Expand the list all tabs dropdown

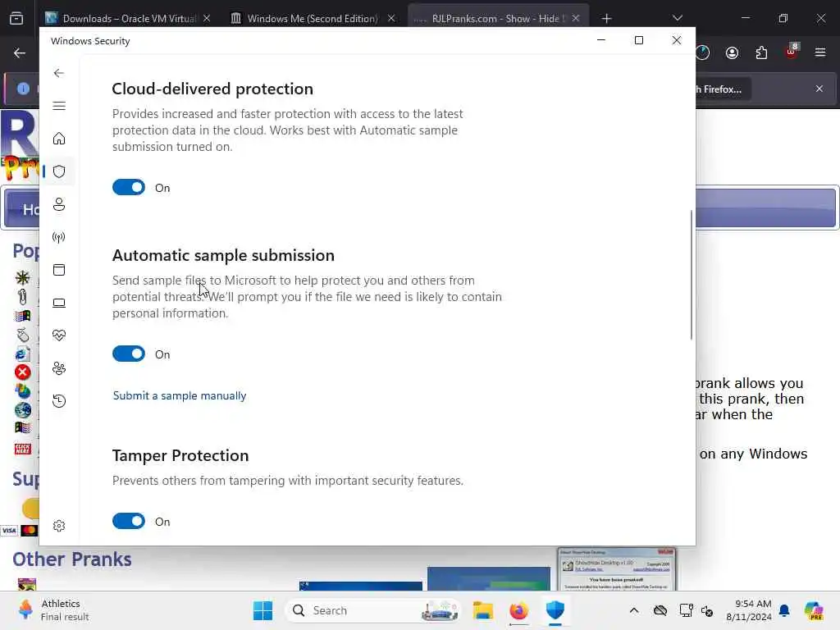677,18
